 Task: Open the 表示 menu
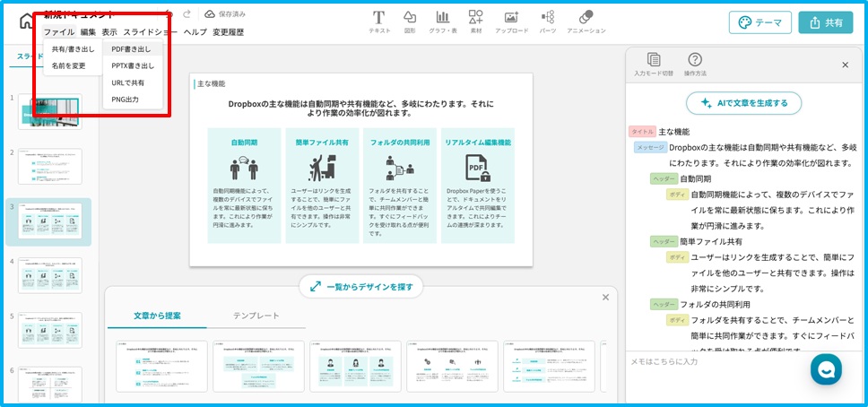pyautogui.click(x=109, y=32)
